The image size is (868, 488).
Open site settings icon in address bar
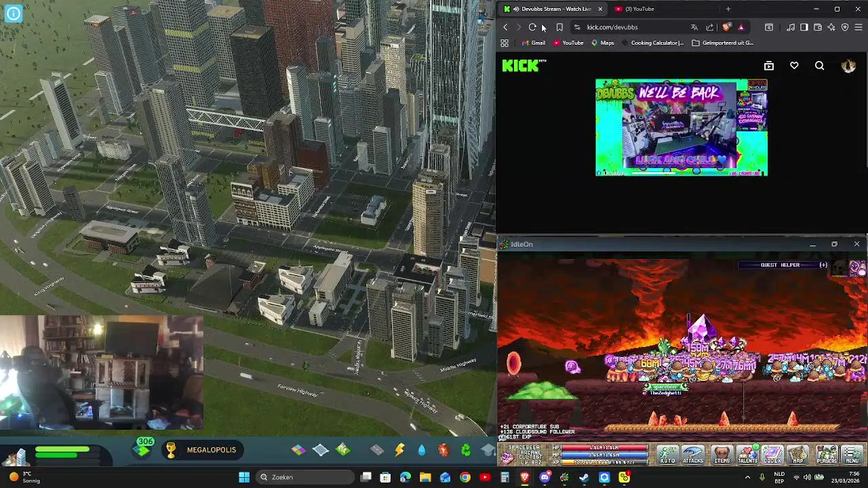(577, 27)
